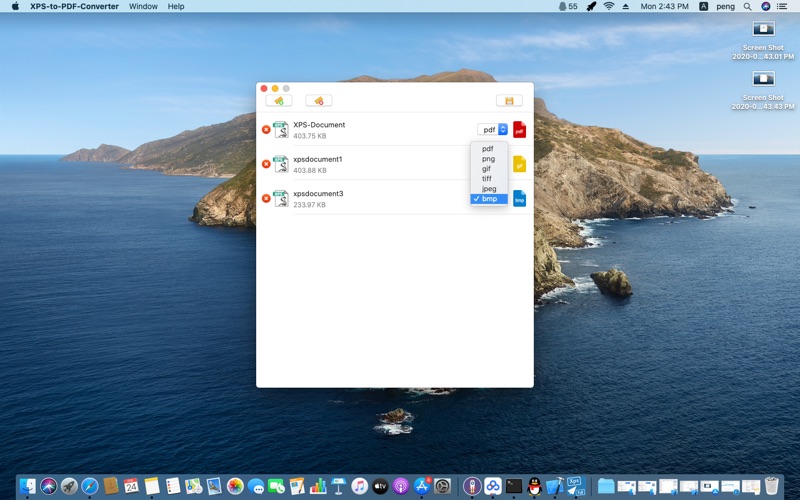Open Reminders from the Dock

(x=172, y=486)
